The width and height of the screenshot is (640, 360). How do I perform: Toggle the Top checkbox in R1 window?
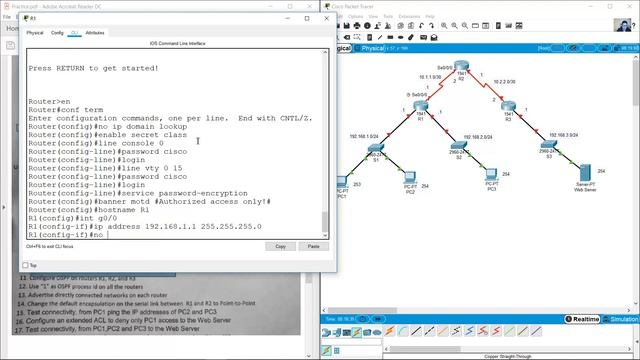[x=25, y=265]
